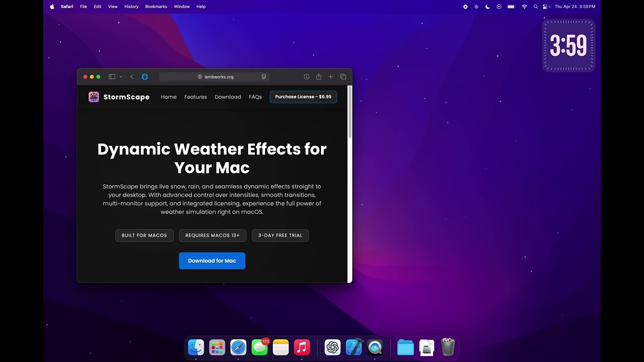The image size is (644, 362).
Task: Open QuickTime Player from the Dock
Action: [x=375, y=347]
